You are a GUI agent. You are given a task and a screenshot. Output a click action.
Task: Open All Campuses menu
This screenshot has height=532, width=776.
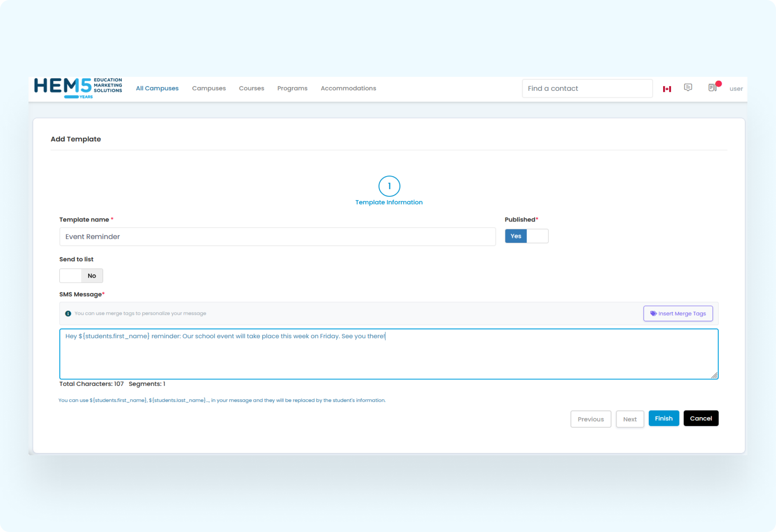tap(157, 88)
